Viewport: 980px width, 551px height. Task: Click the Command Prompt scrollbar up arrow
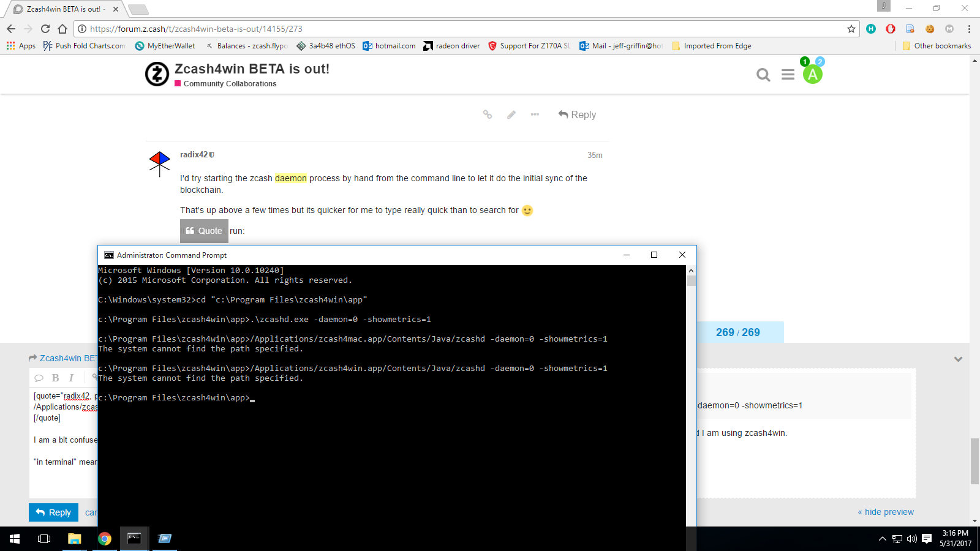pos(691,270)
